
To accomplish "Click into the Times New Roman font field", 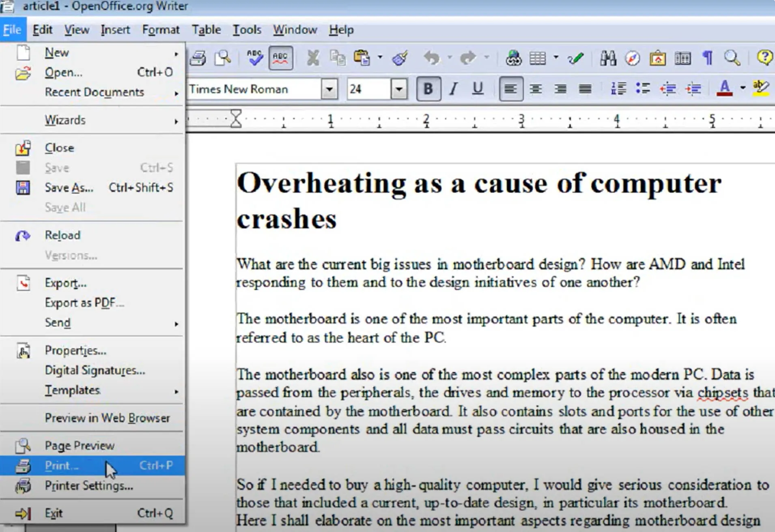I will click(x=255, y=89).
